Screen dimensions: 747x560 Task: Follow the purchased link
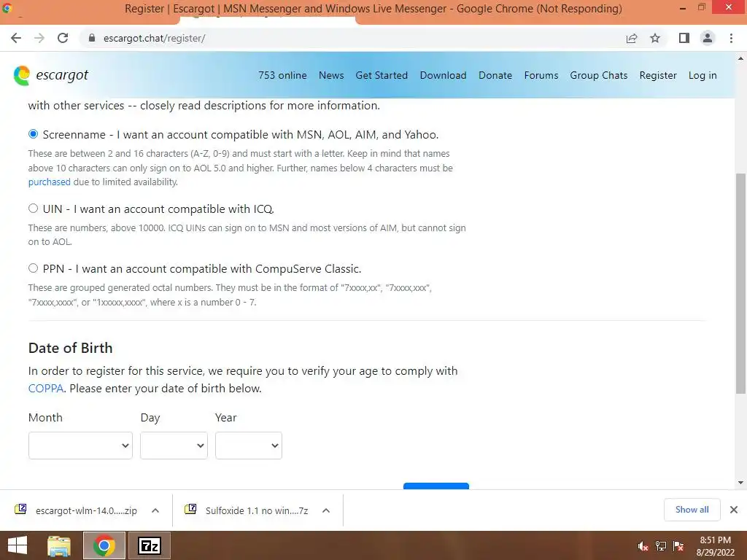pos(49,182)
